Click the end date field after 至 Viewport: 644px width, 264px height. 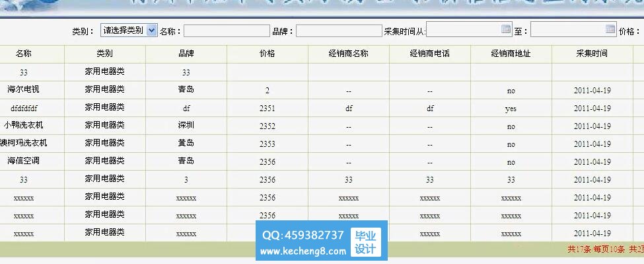coord(573,29)
